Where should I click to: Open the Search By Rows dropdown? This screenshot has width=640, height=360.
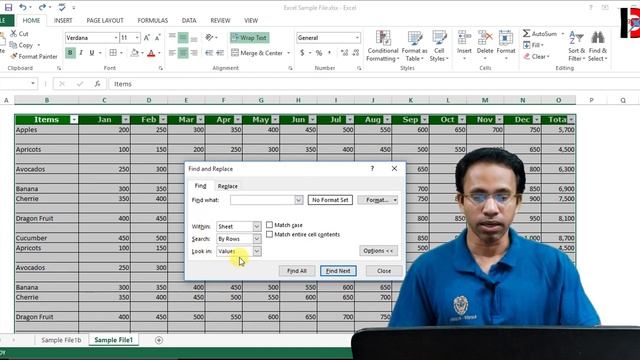(256, 238)
